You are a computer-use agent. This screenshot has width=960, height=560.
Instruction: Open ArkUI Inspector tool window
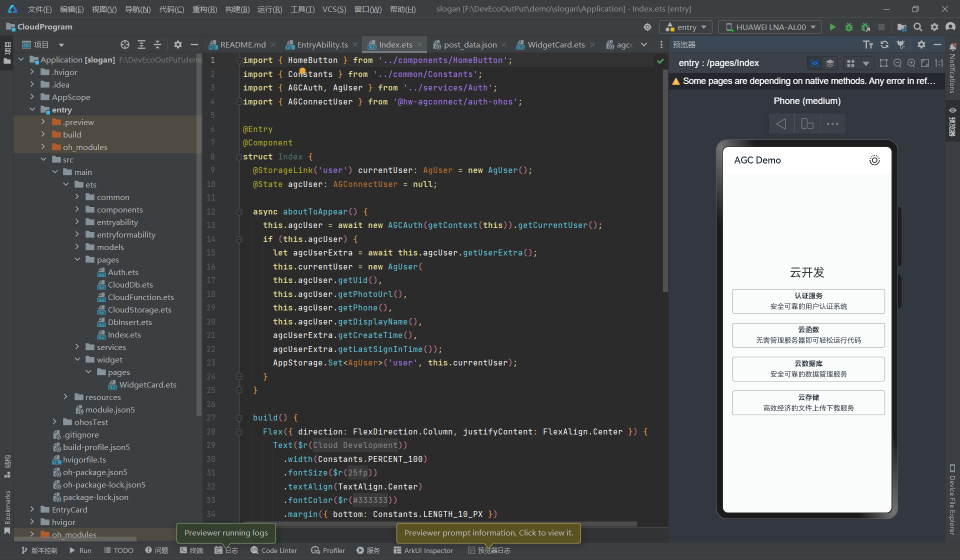[423, 550]
